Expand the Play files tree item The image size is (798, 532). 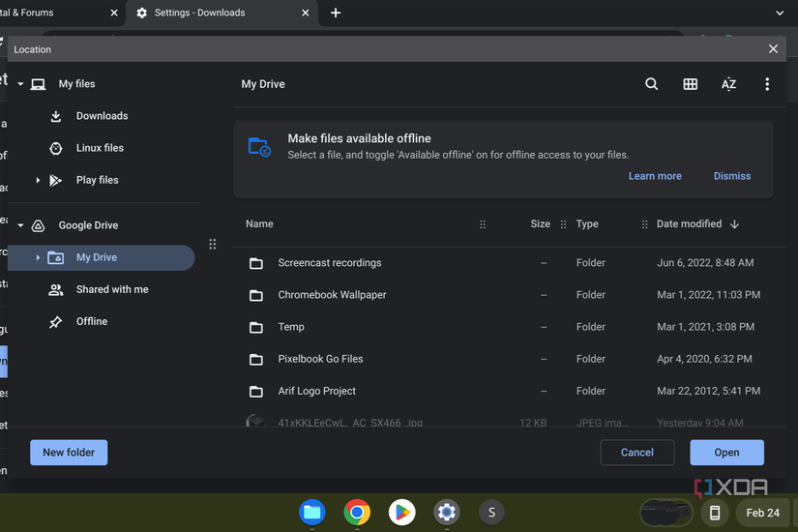(38, 180)
